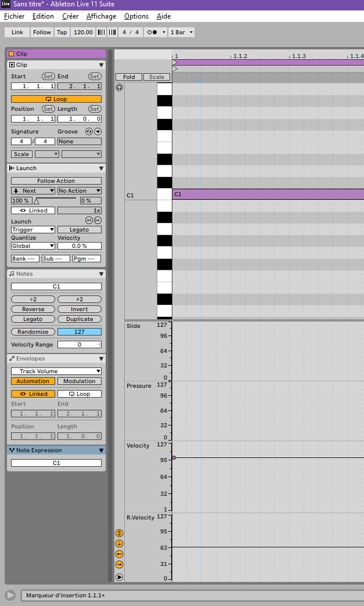
Task: Click the Commit Groove arrow icon
Action: pos(98,131)
